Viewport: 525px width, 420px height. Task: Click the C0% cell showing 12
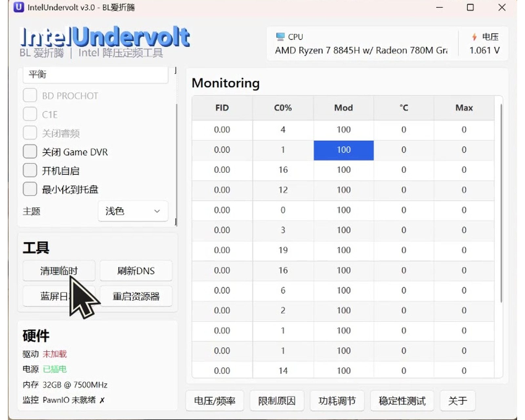[283, 190]
